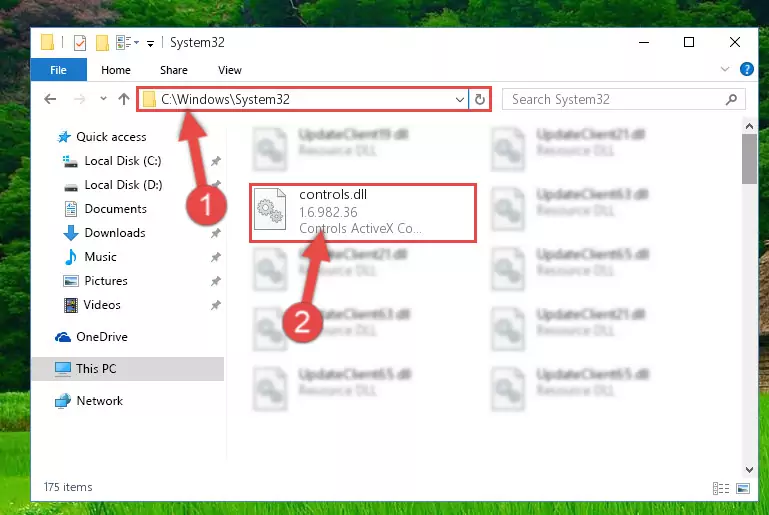Open Help with the question mark icon
The image size is (769, 515).
point(746,69)
